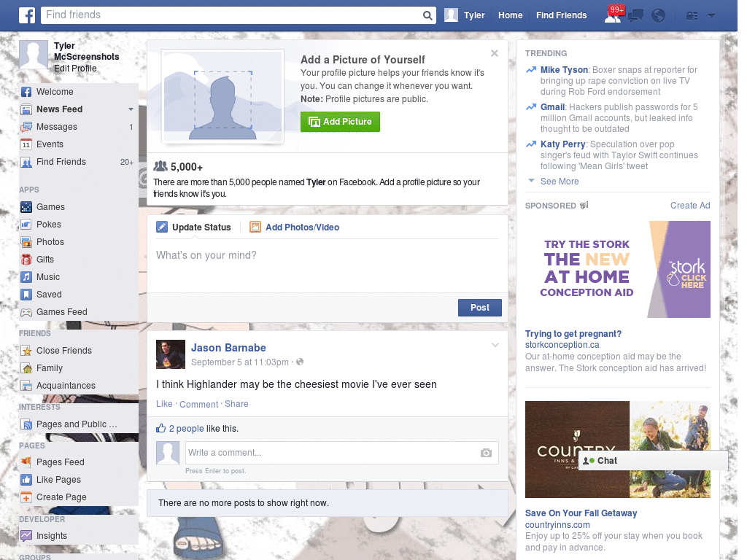Open the Chat bar
Image resolution: width=747 pixels, height=560 pixels.
click(653, 461)
